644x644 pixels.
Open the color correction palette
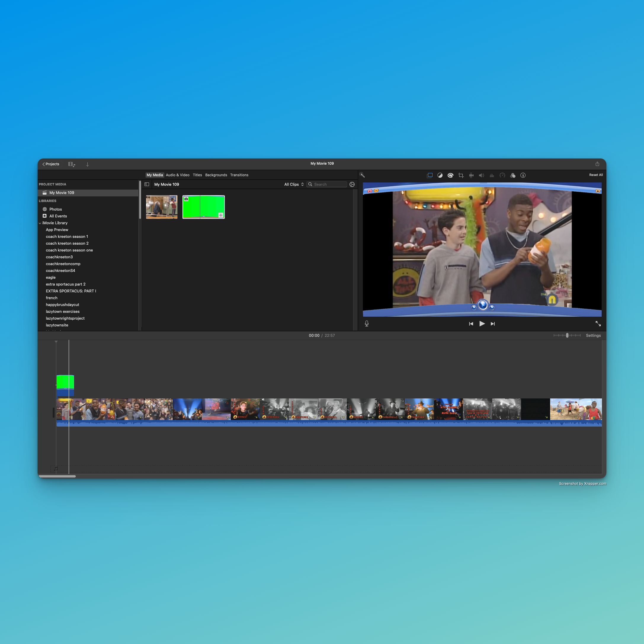[450, 175]
